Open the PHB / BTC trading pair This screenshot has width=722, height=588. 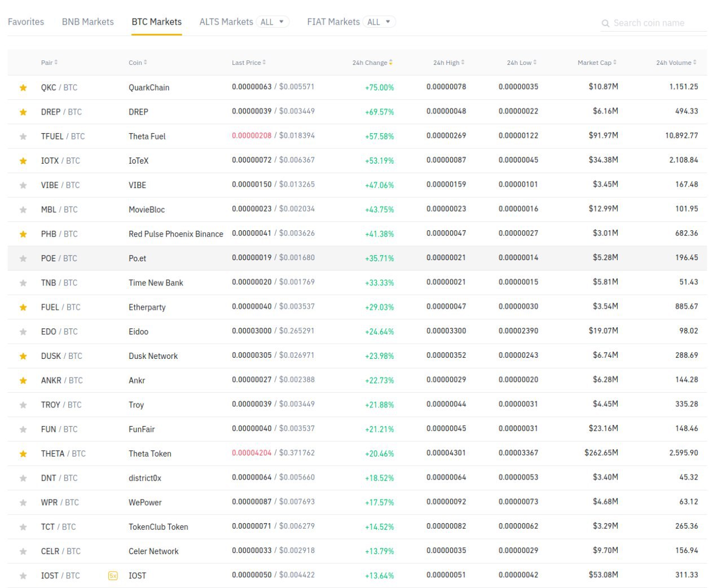coord(59,234)
